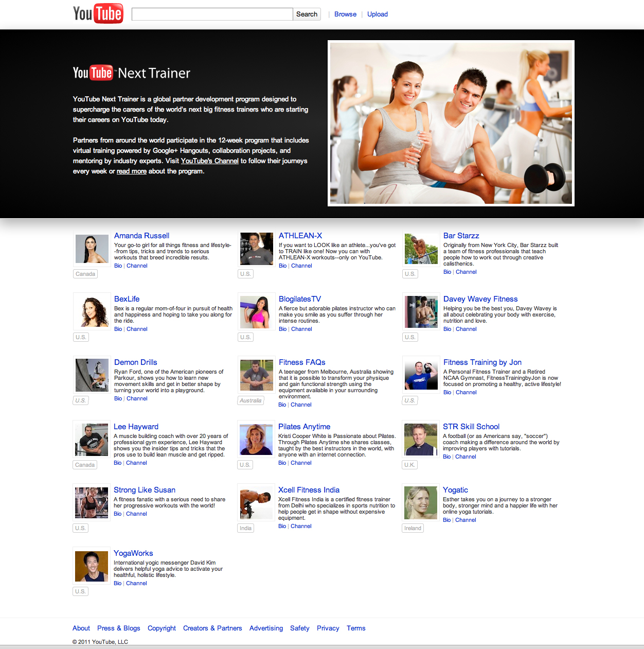This screenshot has width=644, height=649.
Task: Click the read more link
Action: coord(132,171)
